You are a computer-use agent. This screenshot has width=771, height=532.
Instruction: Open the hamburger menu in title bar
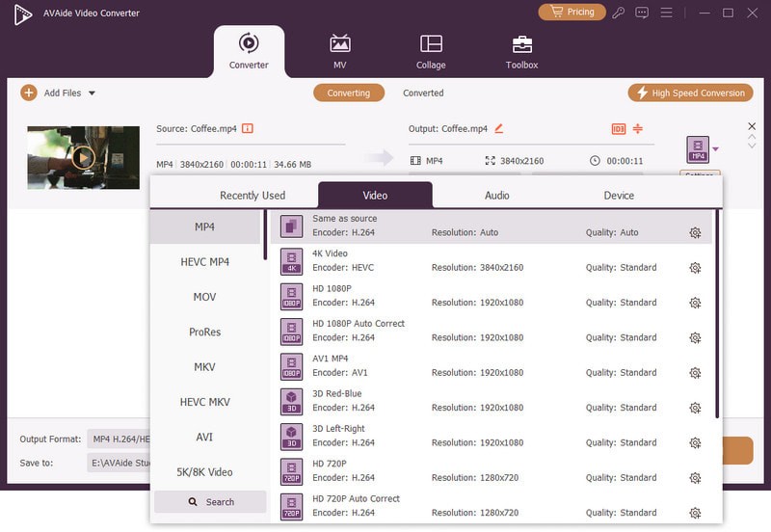[x=666, y=13]
